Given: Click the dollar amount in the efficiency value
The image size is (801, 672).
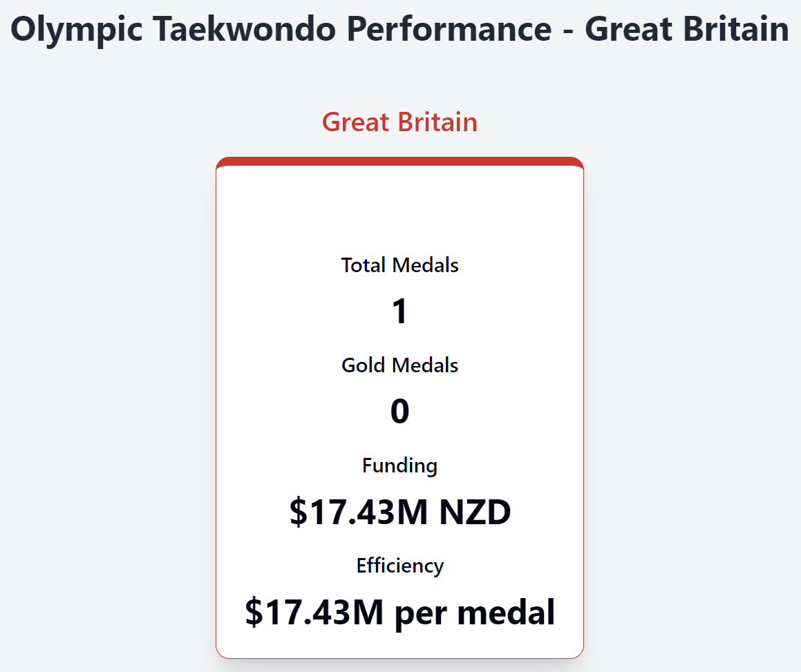Looking at the screenshot, I should pos(314,613).
